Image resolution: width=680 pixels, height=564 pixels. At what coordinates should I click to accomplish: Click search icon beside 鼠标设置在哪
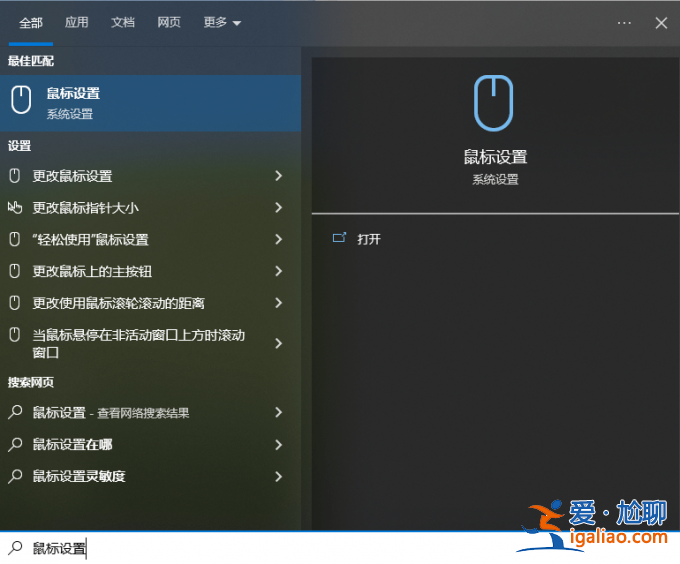[x=15, y=444]
